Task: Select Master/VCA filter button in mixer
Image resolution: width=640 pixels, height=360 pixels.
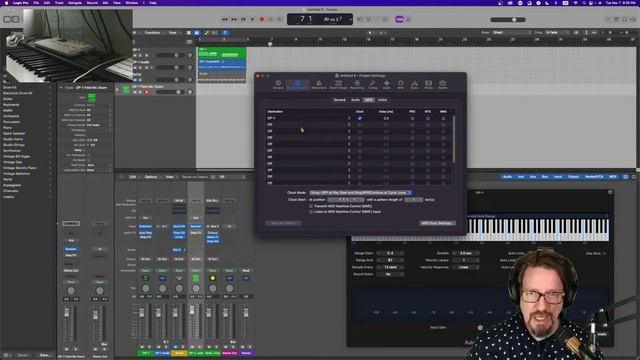Action: [593, 177]
